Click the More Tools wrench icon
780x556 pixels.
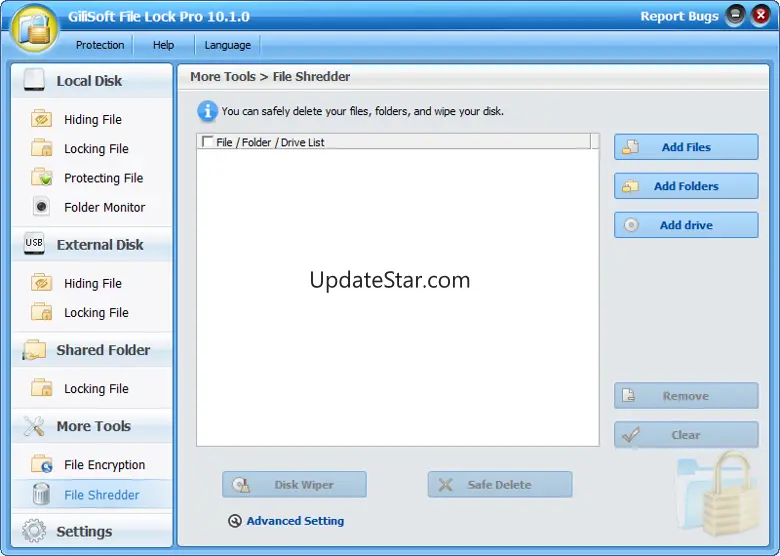click(34, 426)
